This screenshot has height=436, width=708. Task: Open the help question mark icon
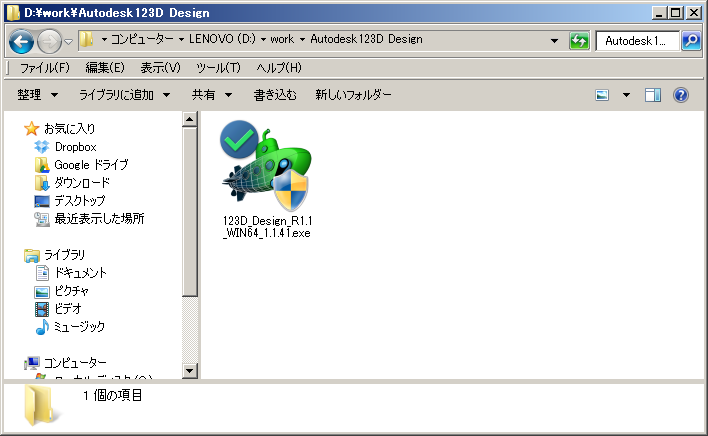(681, 95)
